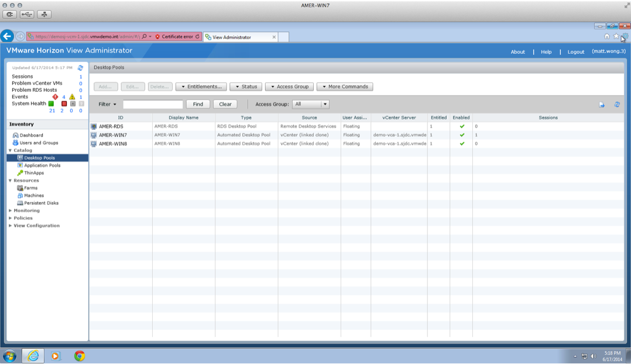
Task: Click the filter text input field
Action: [x=153, y=104]
